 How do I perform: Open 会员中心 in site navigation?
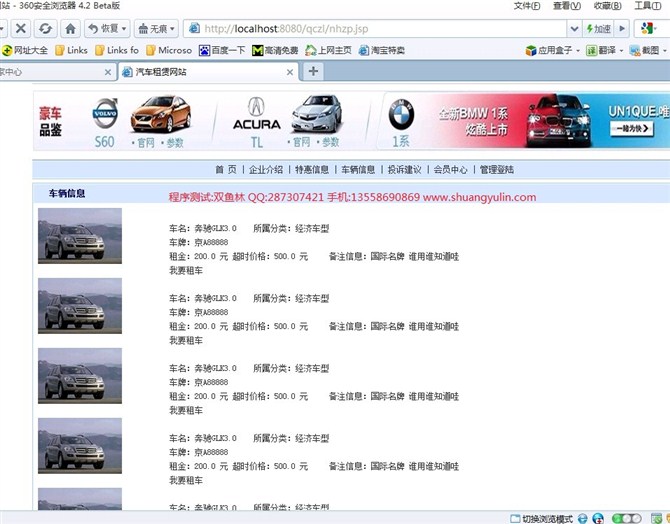point(450,170)
